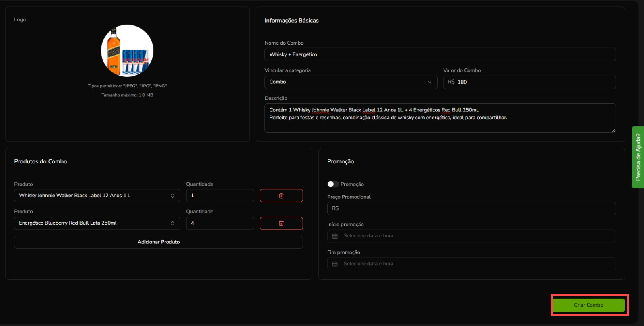The height and width of the screenshot is (326, 644).
Task: Open the Vincular a categoria dropdown
Action: click(351, 82)
